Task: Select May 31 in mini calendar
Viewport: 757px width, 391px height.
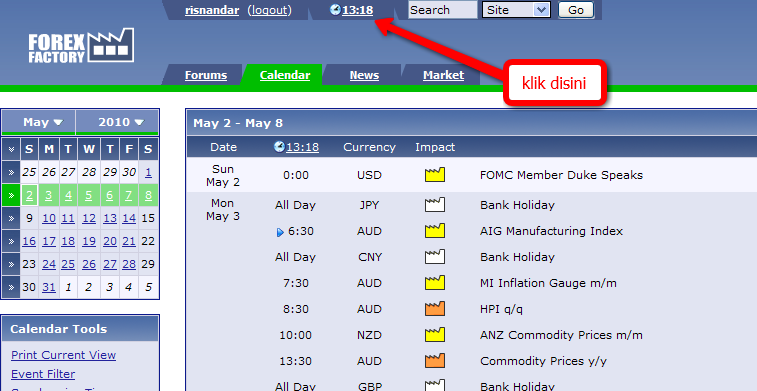Action: click(x=49, y=287)
